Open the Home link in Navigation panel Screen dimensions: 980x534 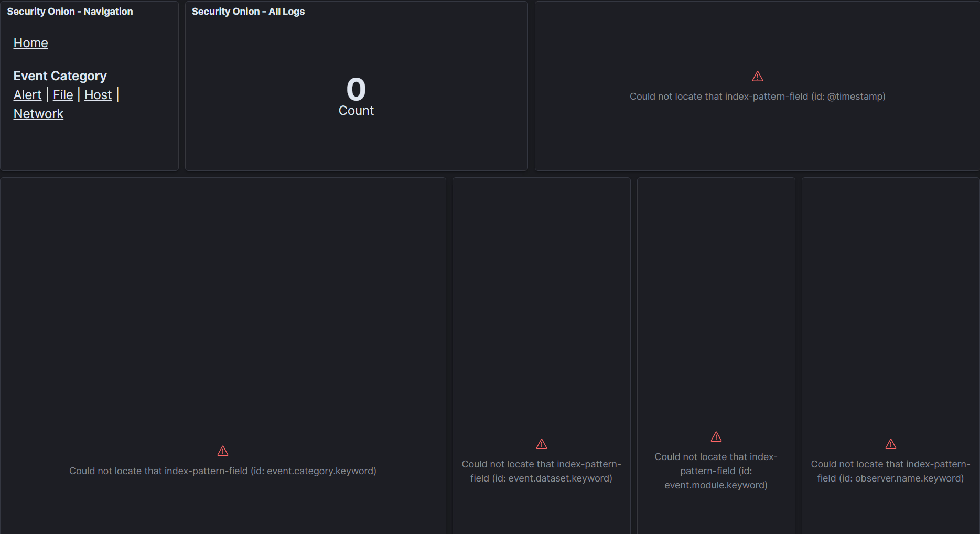(30, 43)
